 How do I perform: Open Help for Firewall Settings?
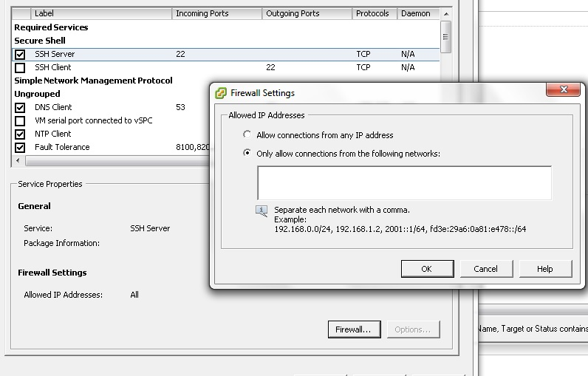tap(545, 269)
